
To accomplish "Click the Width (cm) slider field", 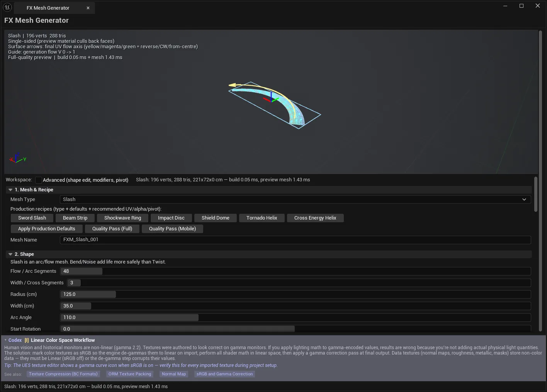I will click(x=296, y=306).
